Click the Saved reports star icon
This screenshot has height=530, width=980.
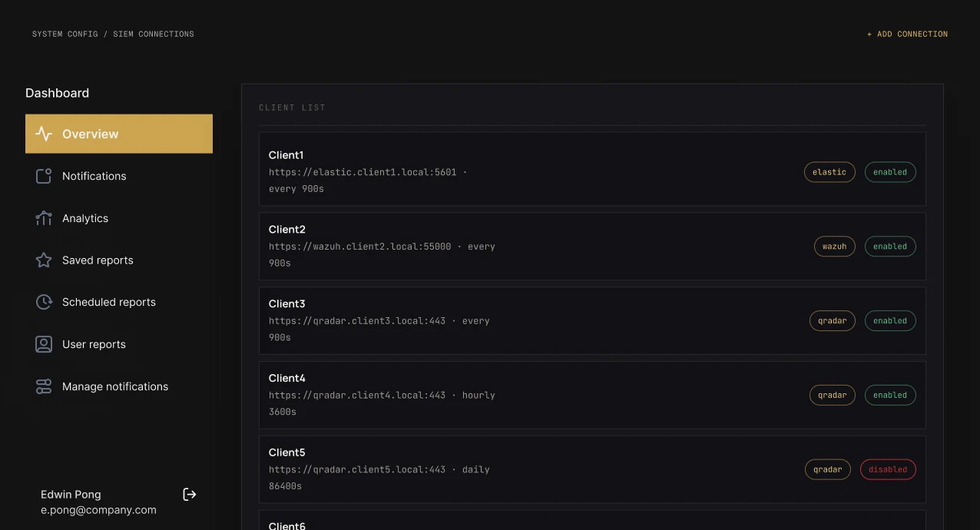tap(44, 260)
